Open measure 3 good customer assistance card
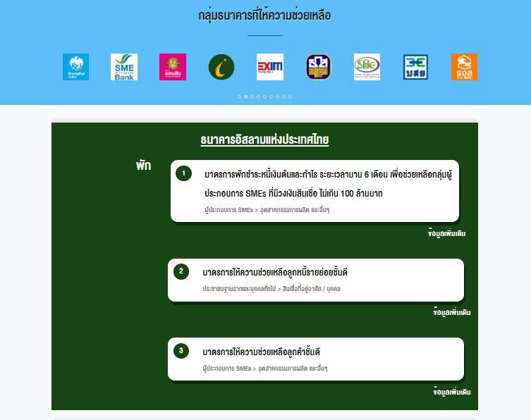Screen dimensions: 531x420 [x=315, y=359]
